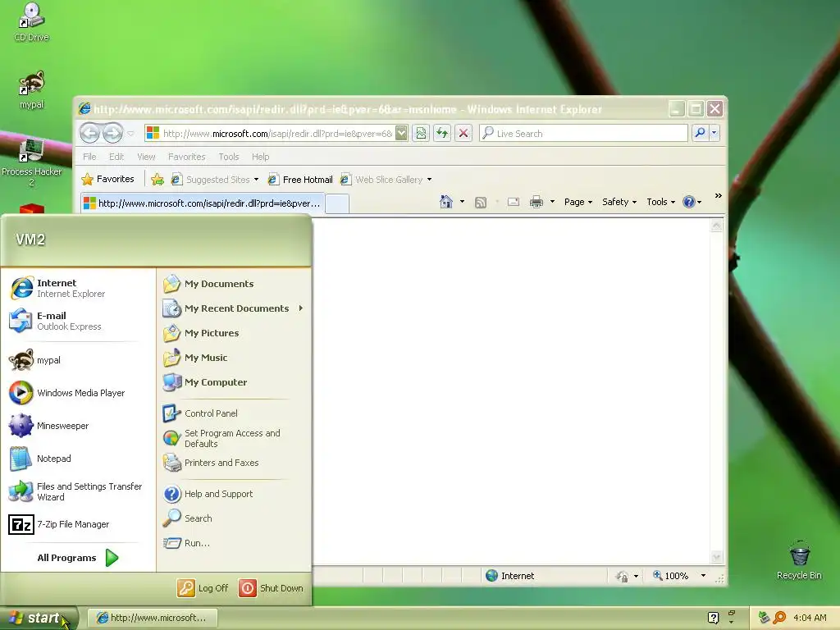840x630 pixels.
Task: Click the vertical scrollbar up arrow
Action: coord(716,226)
